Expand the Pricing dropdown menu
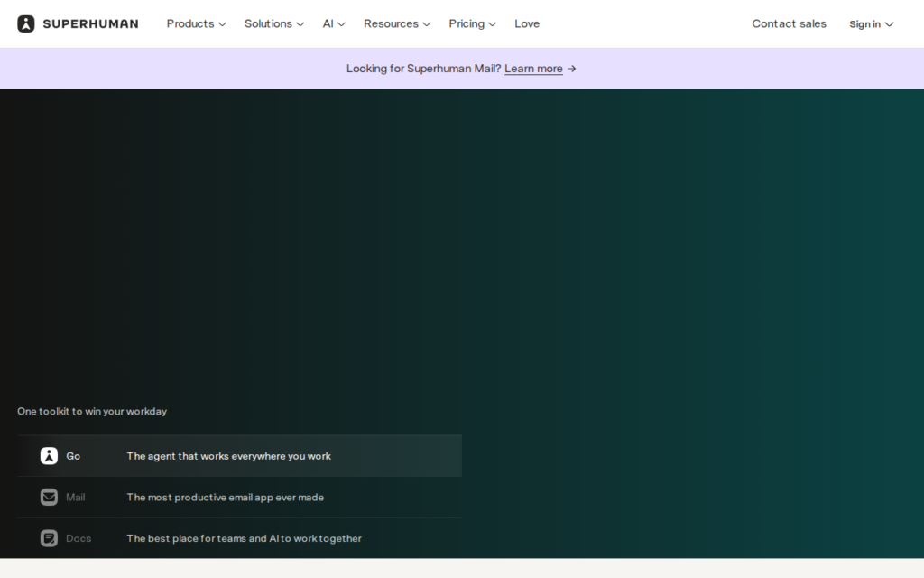The image size is (924, 578). 472,23
